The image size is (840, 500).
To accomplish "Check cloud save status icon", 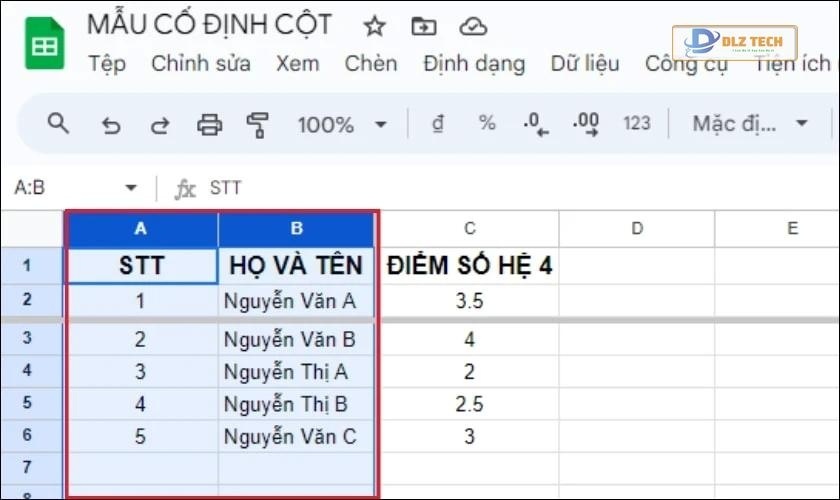I will pyautogui.click(x=473, y=26).
